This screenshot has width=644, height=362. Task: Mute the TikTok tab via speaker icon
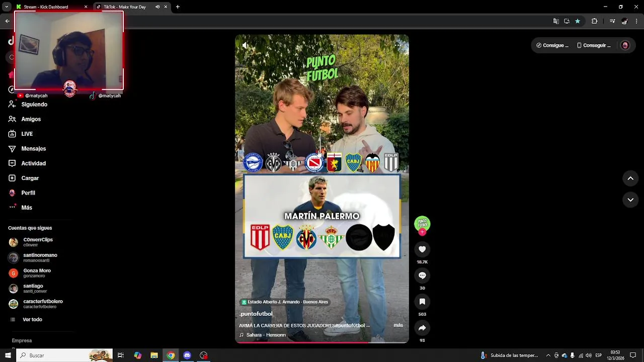coord(157,7)
